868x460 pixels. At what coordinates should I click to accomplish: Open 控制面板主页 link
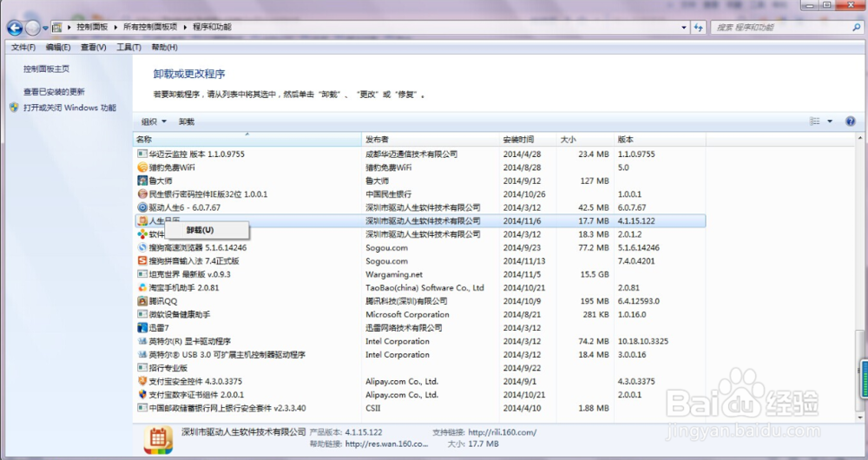(47, 69)
